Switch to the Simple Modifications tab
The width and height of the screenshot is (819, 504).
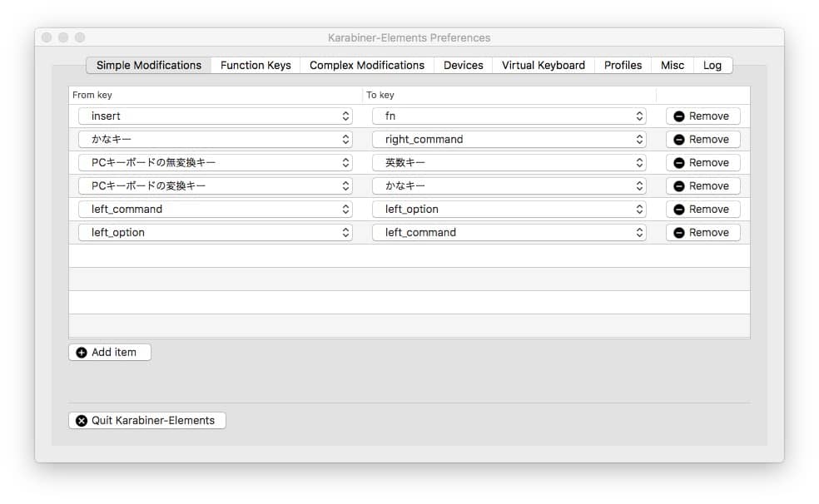[149, 65]
